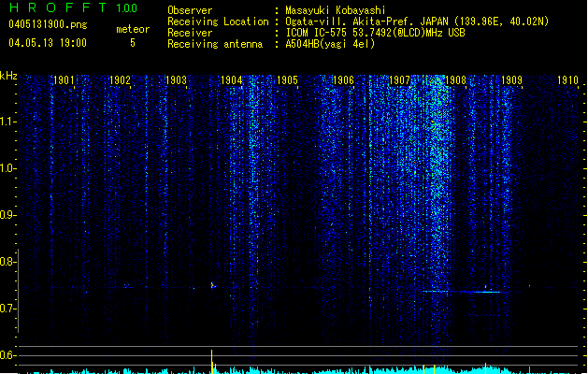This screenshot has height=374, width=588.
Task: Click the 'Receiving antenna' label
Action: (x=215, y=44)
